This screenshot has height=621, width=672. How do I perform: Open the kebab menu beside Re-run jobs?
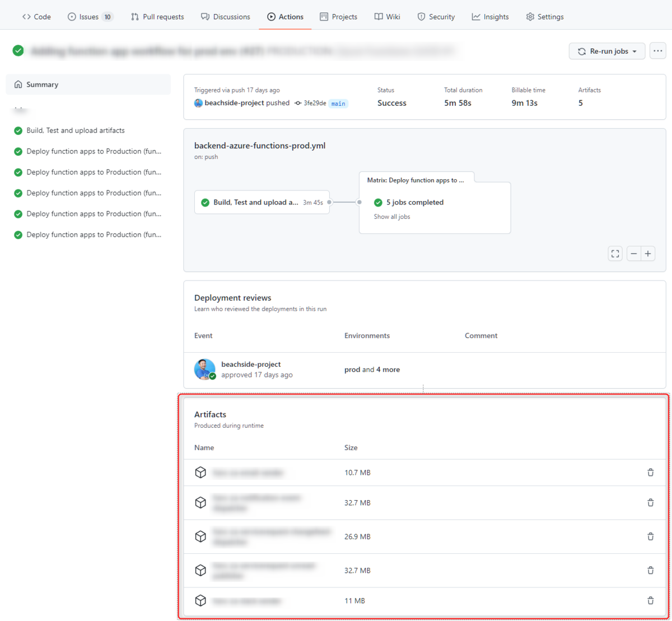point(657,50)
